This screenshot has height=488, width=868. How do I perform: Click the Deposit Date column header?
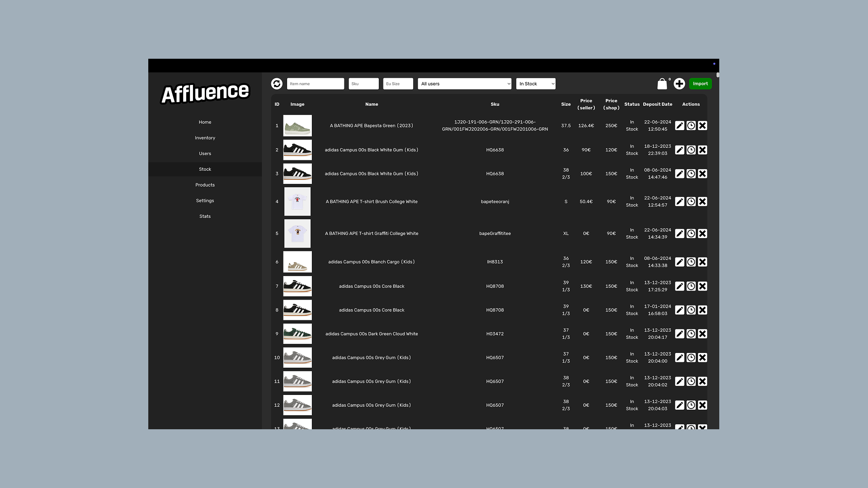coord(657,104)
